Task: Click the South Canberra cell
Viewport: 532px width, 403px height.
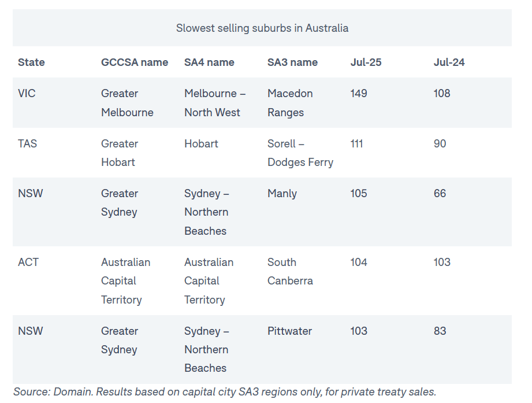Action: click(x=290, y=271)
